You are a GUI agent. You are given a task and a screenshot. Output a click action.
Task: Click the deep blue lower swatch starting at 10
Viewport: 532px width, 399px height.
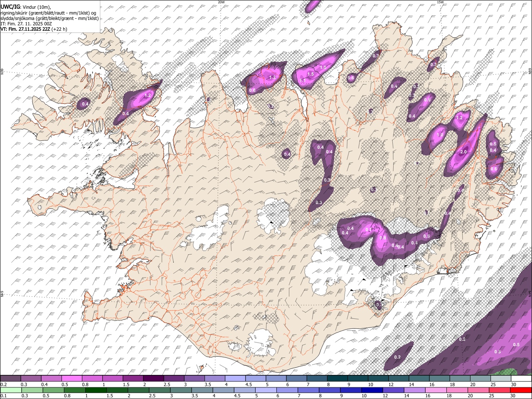point(372,390)
